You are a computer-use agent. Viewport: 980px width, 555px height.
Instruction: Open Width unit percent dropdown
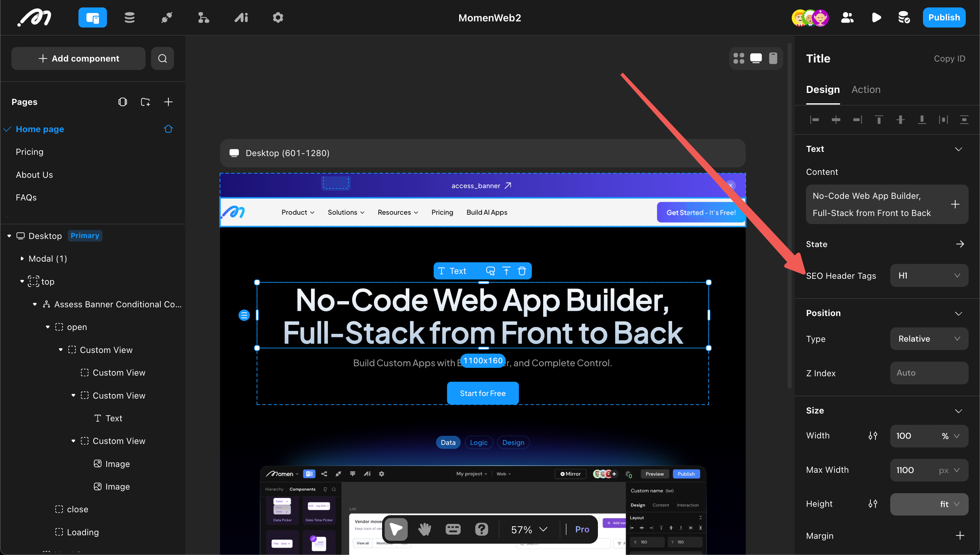[950, 436]
